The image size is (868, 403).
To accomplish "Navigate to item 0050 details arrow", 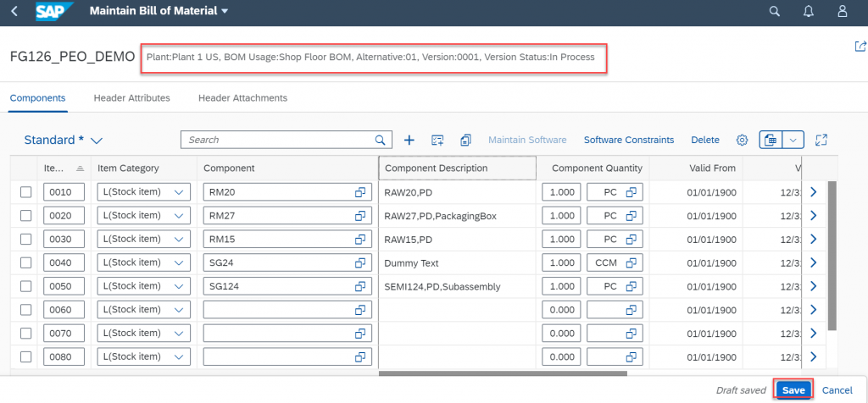I will point(813,286).
